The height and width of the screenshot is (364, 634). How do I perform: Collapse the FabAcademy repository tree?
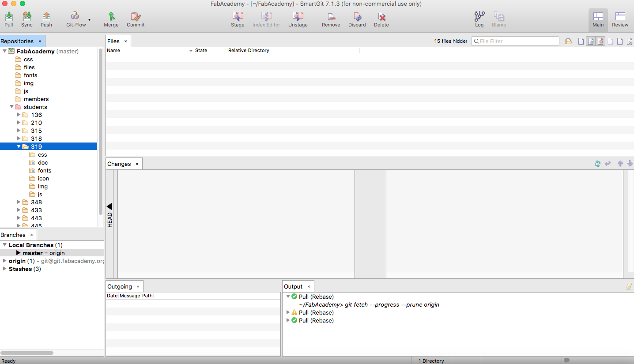[x=4, y=51]
